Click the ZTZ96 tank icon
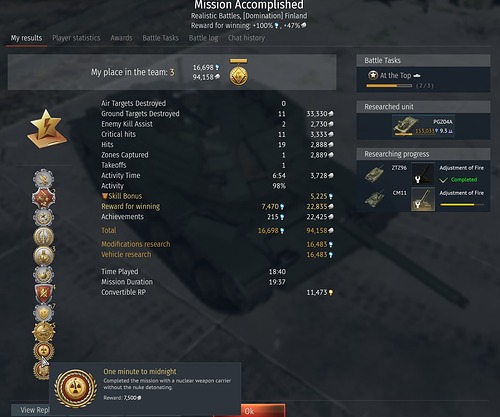500x417 pixels. (x=374, y=174)
